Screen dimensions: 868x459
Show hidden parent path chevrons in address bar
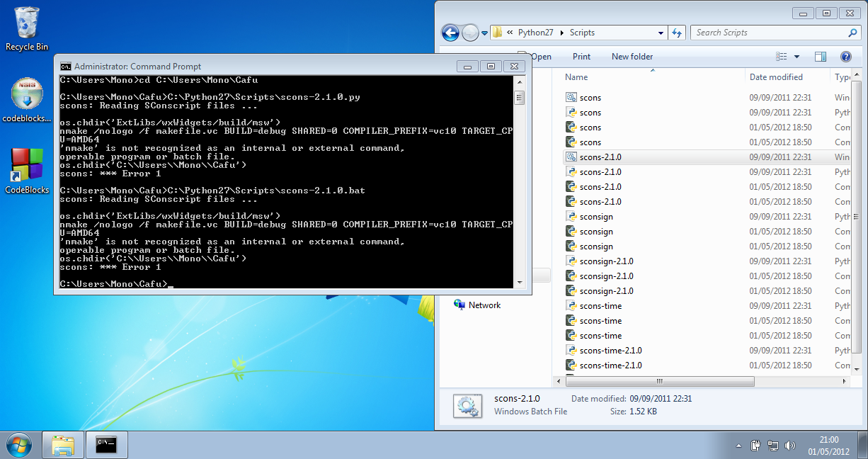coord(510,33)
